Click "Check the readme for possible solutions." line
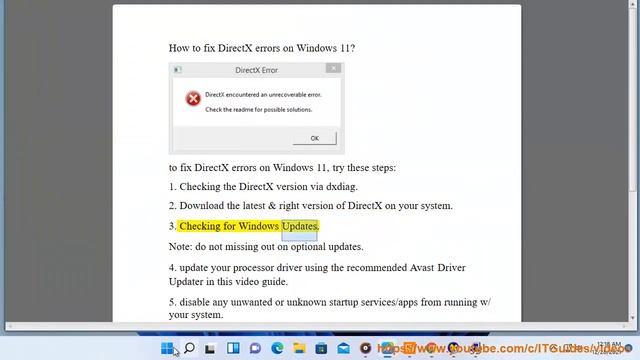The width and height of the screenshot is (640, 360). click(x=258, y=110)
